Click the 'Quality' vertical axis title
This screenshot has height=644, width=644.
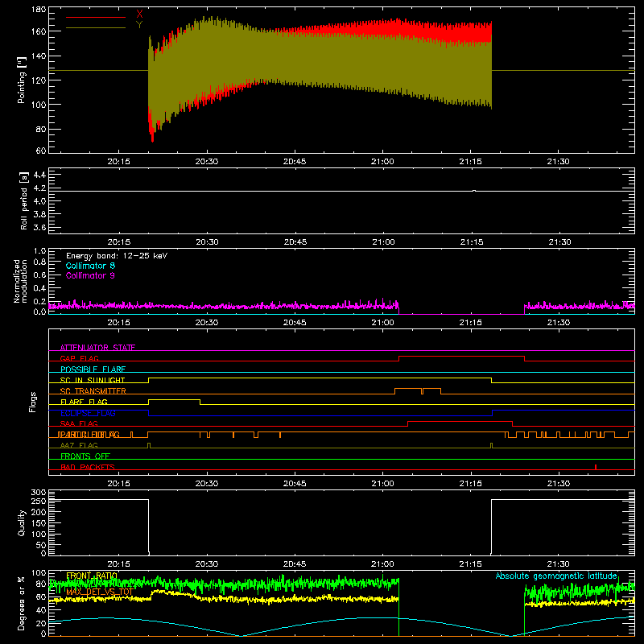click(x=22, y=522)
